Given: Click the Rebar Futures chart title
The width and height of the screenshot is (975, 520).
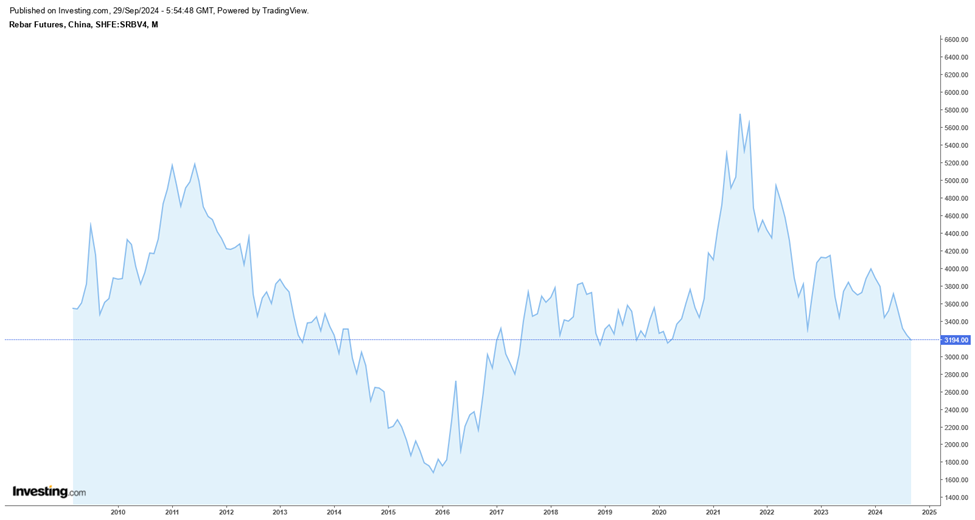Looking at the screenshot, I should (83, 24).
